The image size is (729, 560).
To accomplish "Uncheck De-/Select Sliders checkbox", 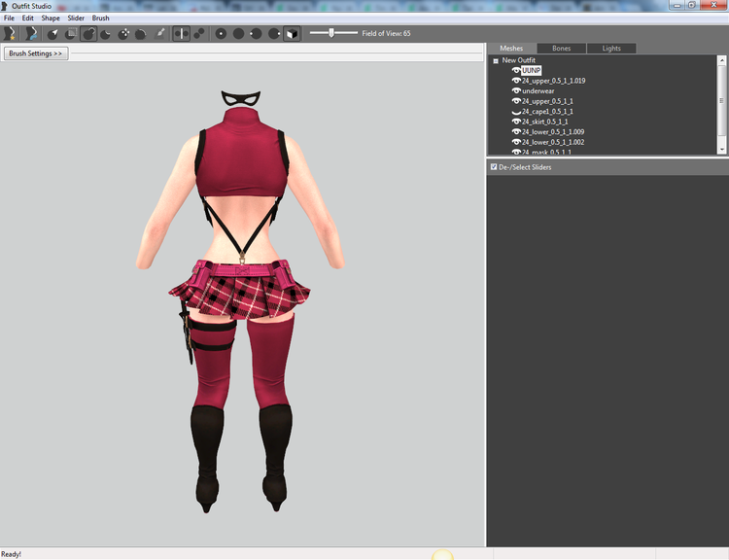I will (x=494, y=166).
